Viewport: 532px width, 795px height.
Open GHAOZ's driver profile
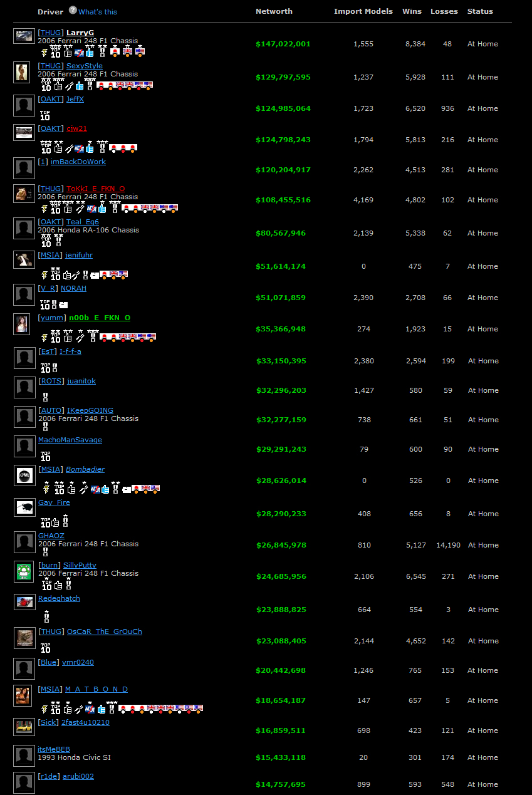51,536
